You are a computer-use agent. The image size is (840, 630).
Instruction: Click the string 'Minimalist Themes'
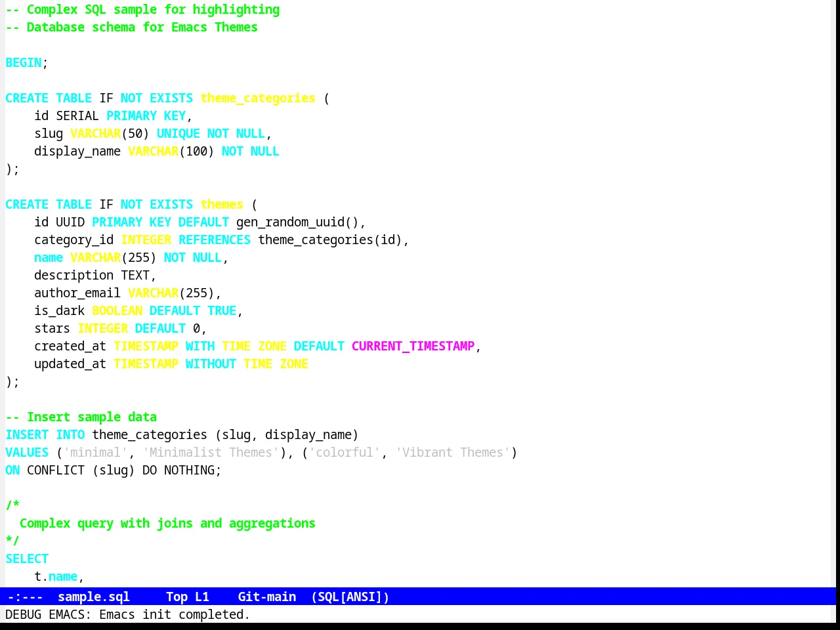pos(211,452)
